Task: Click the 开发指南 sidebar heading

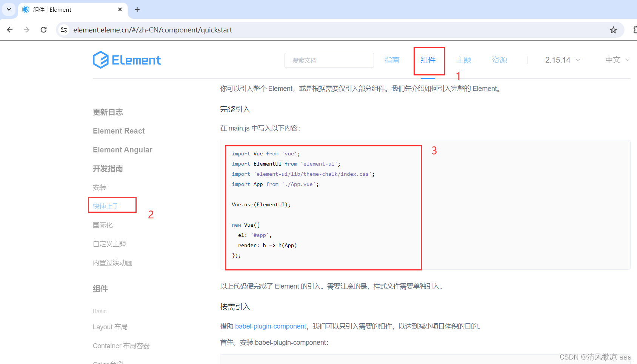Action: pos(108,169)
